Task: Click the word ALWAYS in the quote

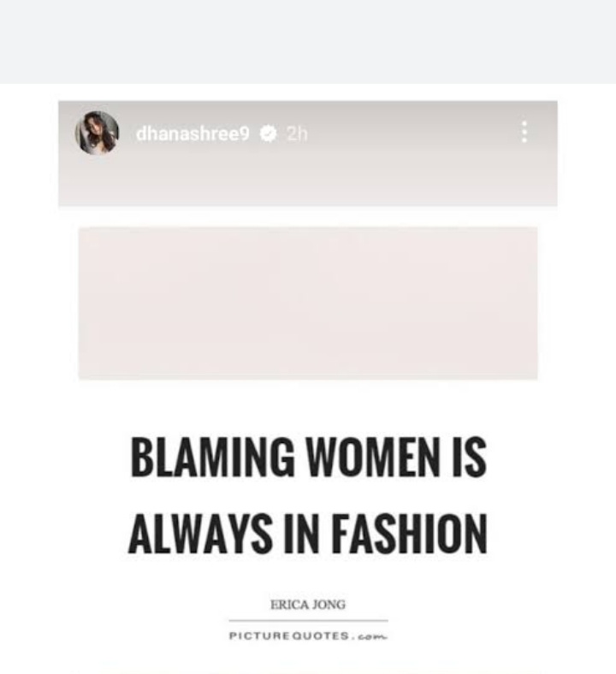Action: [200, 535]
